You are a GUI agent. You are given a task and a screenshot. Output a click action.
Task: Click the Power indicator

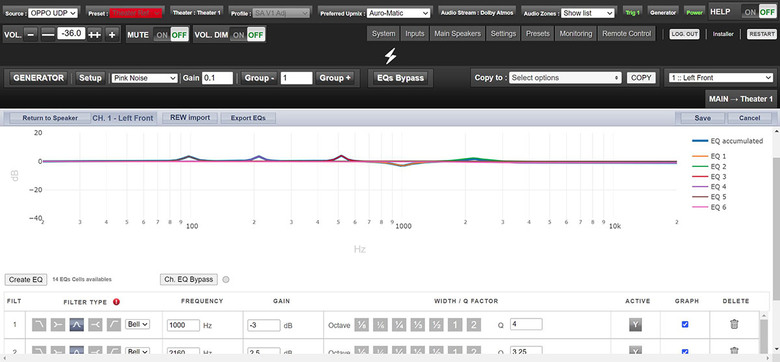(694, 13)
